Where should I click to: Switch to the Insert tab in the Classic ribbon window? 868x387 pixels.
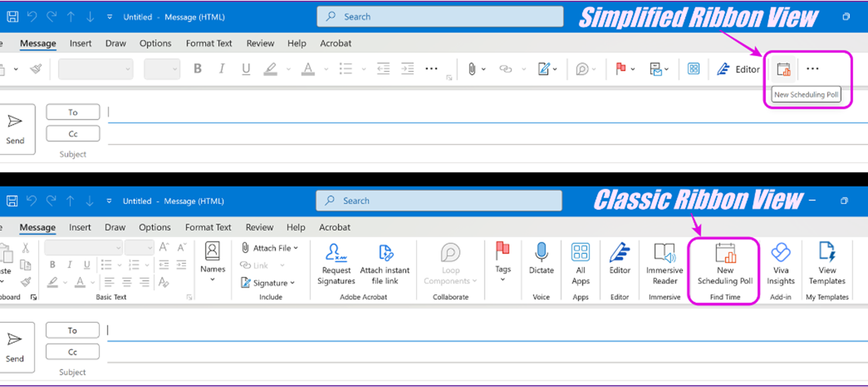[80, 228]
